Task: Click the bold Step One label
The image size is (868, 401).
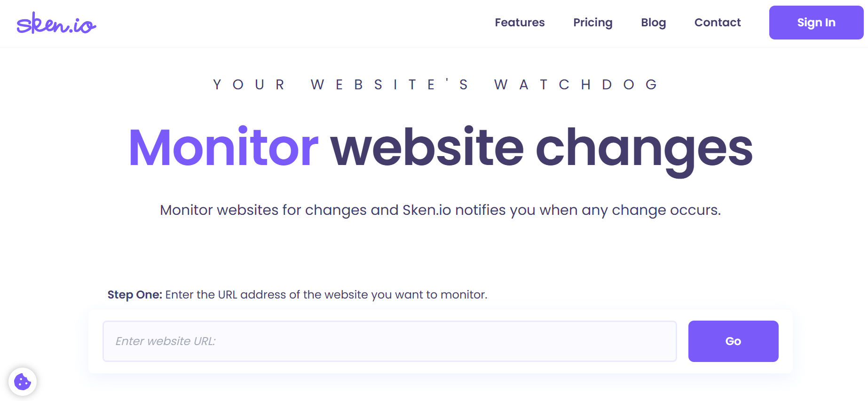Action: pyautogui.click(x=134, y=295)
